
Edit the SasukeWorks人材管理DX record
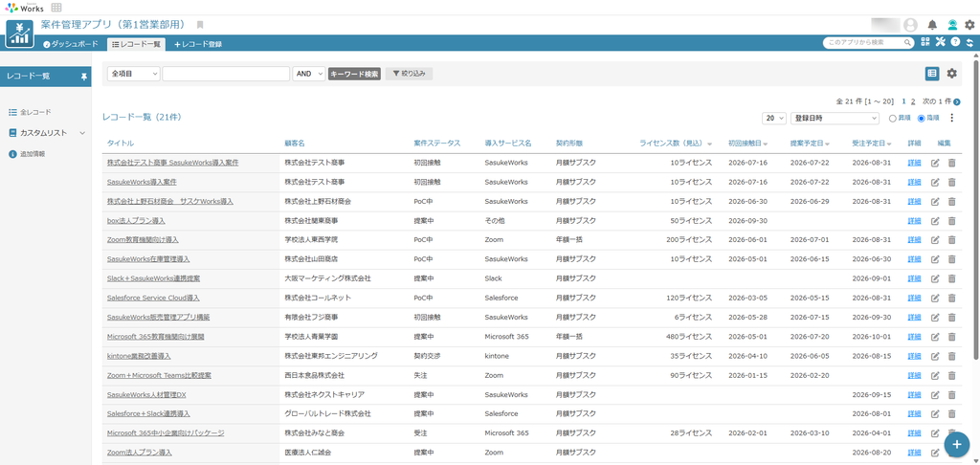[935, 395]
